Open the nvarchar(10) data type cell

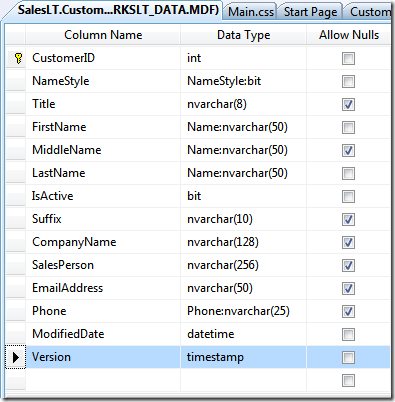[x=243, y=219]
